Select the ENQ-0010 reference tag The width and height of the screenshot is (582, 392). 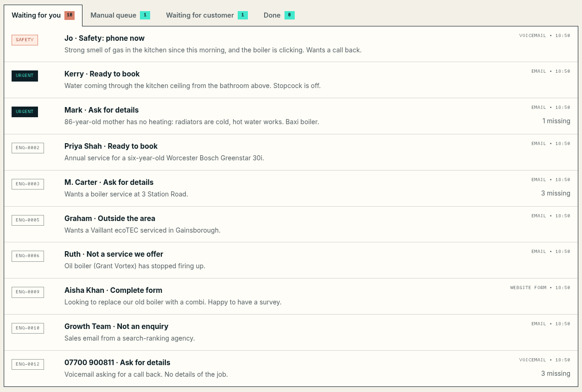click(28, 328)
